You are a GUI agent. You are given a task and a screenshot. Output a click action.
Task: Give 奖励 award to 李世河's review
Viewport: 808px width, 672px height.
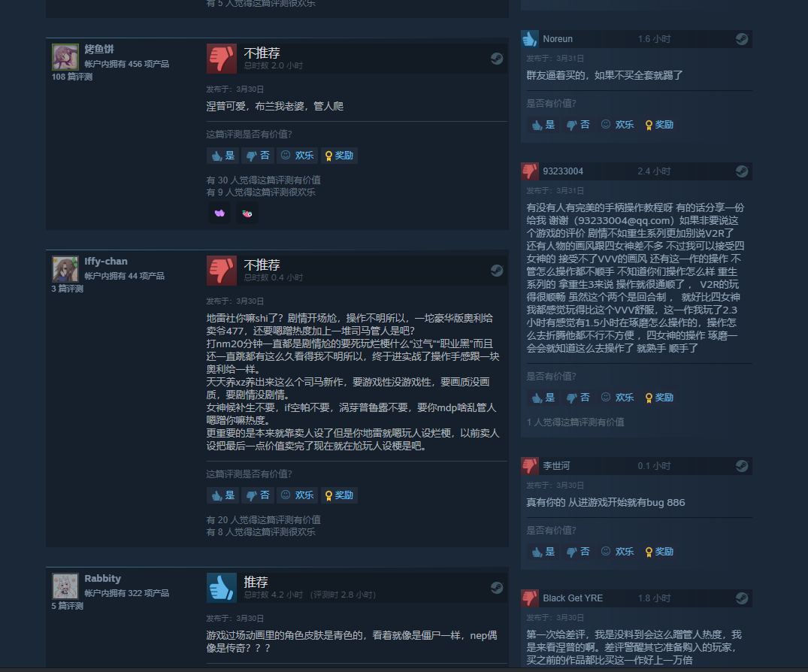(x=659, y=552)
